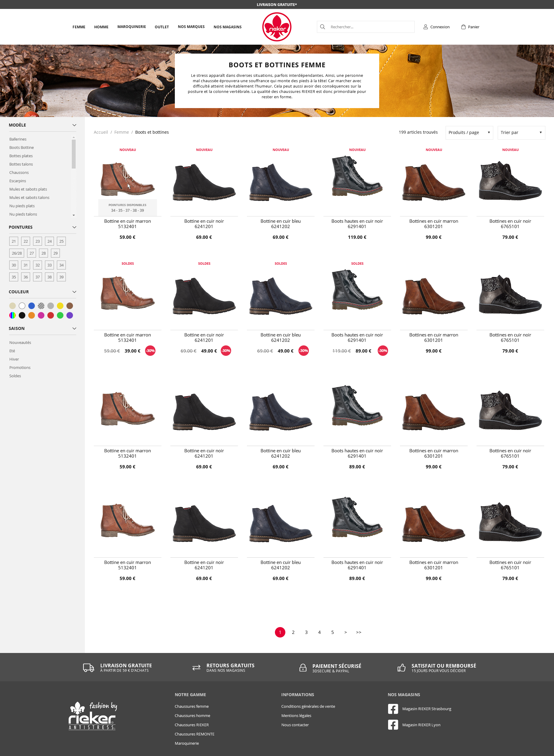Click the free delivery truck icon in footer
554x756 pixels.
88,667
